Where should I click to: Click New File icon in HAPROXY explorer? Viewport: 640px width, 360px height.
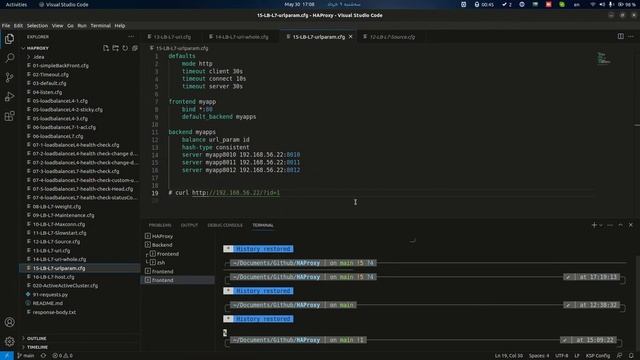tap(106, 48)
